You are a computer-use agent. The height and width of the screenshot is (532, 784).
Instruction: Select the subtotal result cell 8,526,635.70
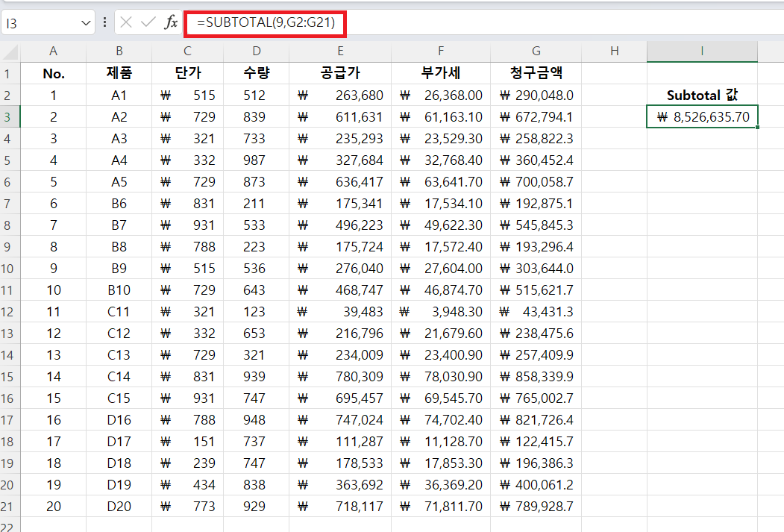[702, 116]
